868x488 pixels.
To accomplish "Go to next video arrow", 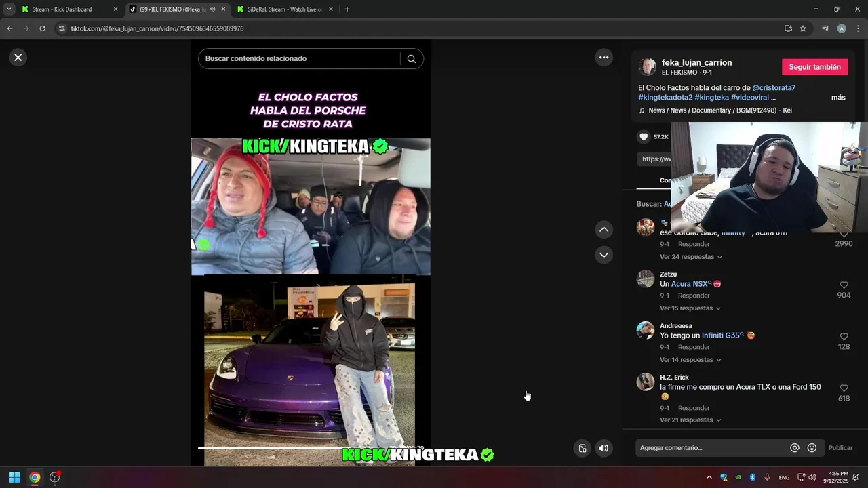I will click(x=604, y=255).
